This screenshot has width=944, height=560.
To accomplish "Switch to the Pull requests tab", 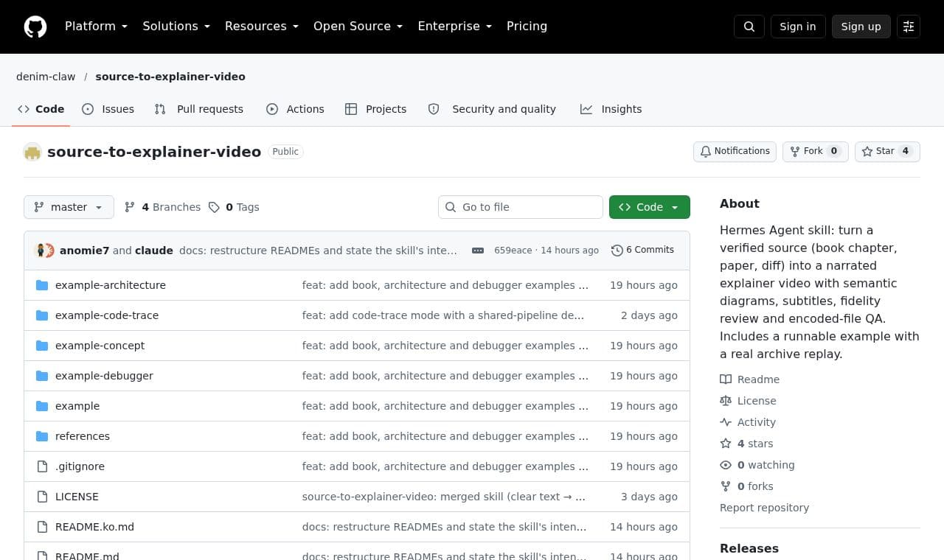I will coord(199,109).
